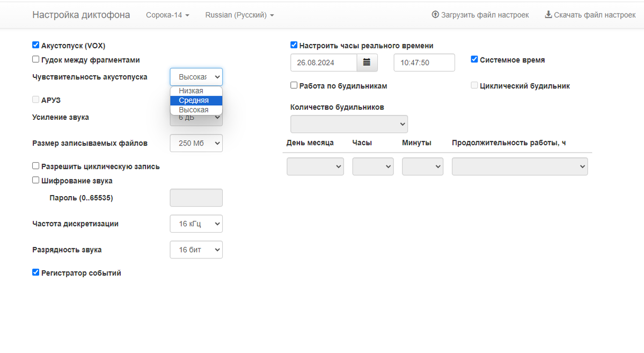The height and width of the screenshot is (353, 644).
Task: Enable 'Шифрование звука'
Action: pyautogui.click(x=35, y=181)
